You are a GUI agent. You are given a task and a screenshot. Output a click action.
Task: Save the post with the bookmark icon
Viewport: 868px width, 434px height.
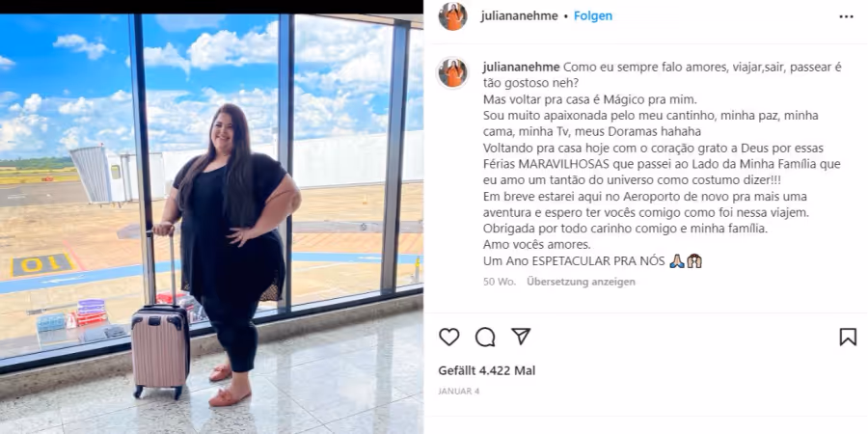point(848,337)
